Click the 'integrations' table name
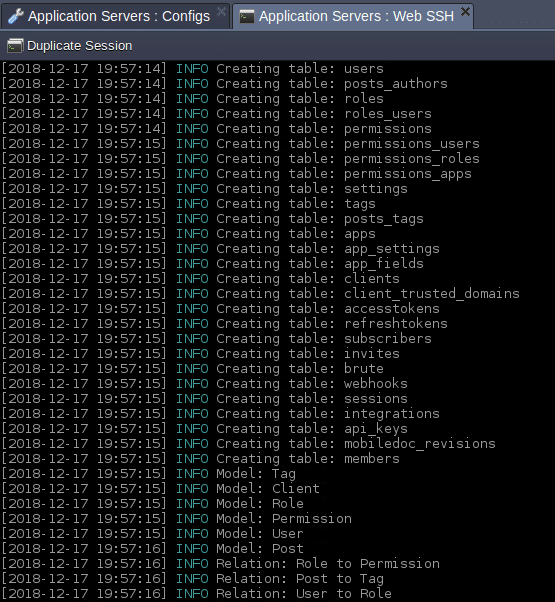Image resolution: width=555 pixels, height=602 pixels. click(x=391, y=413)
